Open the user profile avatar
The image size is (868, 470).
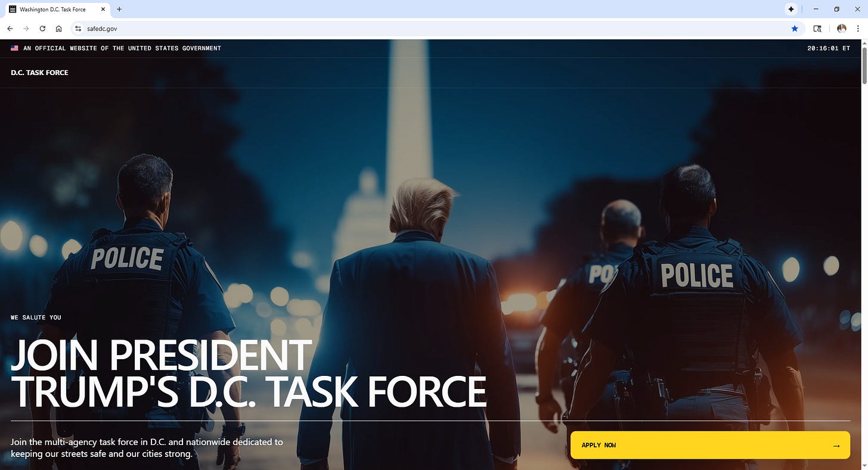[x=842, y=29]
